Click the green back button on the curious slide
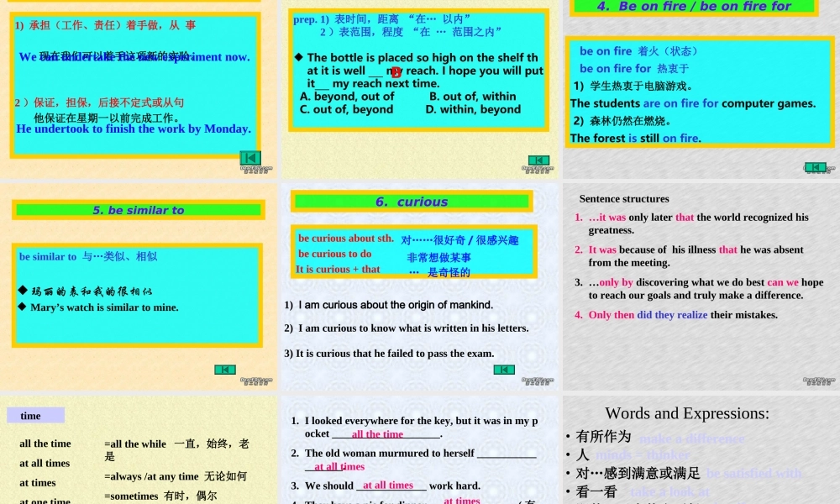Screen dimensions: 840x504 point(504,370)
